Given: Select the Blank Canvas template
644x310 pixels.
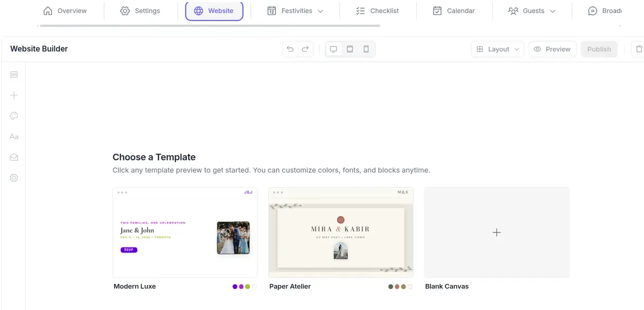Looking at the screenshot, I should [x=497, y=233].
